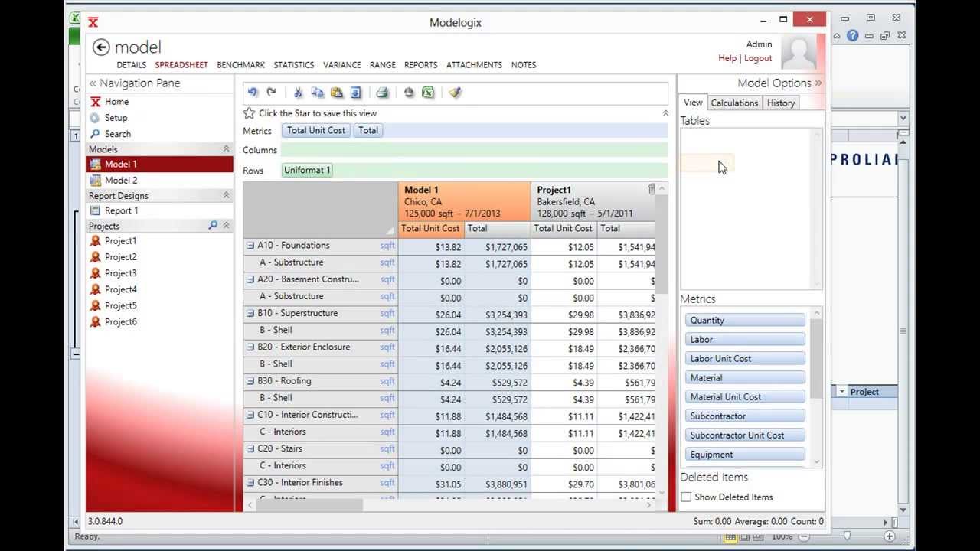Image resolution: width=980 pixels, height=551 pixels.
Task: Click the blue Help icon in Excel window
Action: [852, 35]
